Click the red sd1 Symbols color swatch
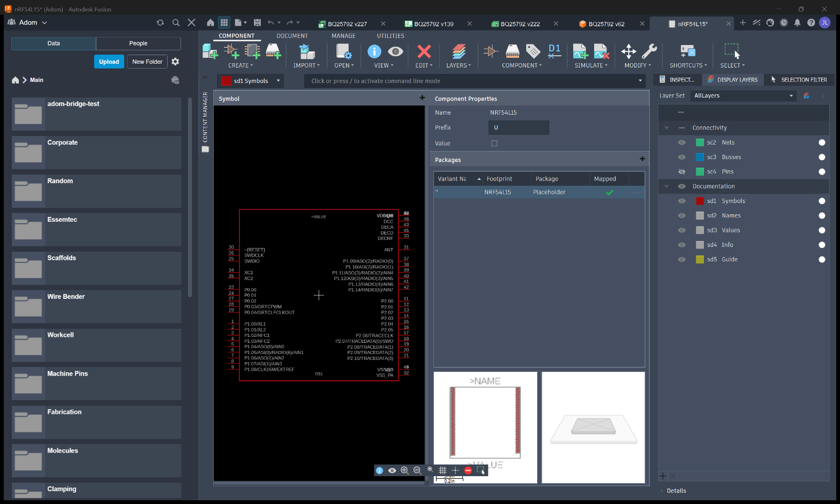 tap(700, 201)
